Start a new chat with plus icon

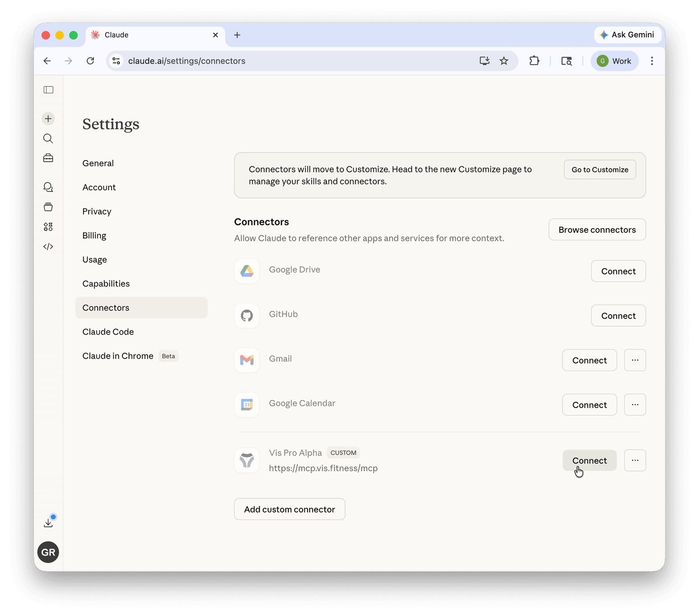point(48,119)
